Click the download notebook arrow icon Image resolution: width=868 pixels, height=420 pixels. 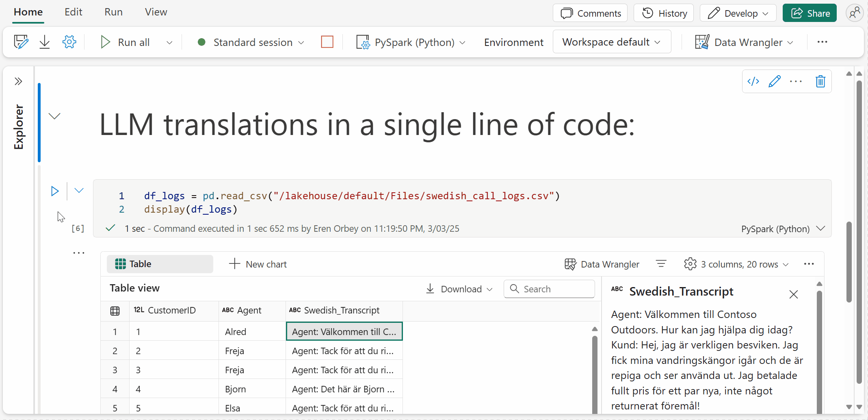[45, 42]
